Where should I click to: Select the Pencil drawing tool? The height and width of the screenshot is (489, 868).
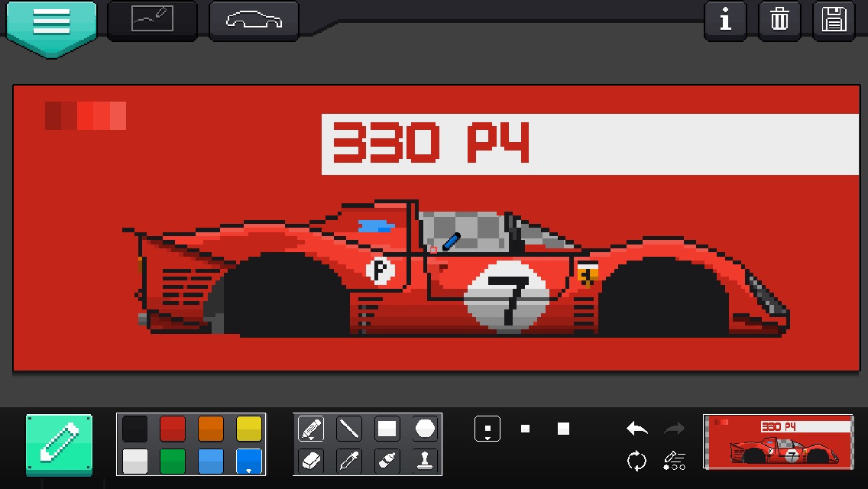point(310,429)
